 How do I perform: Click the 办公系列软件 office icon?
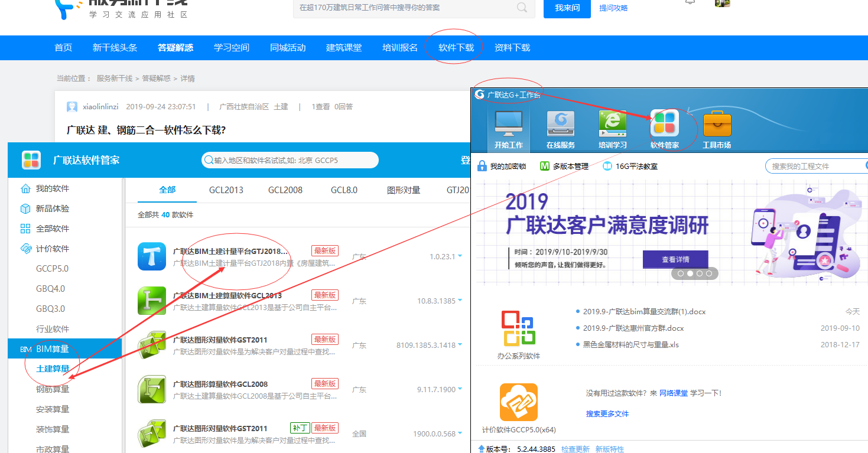pos(518,328)
